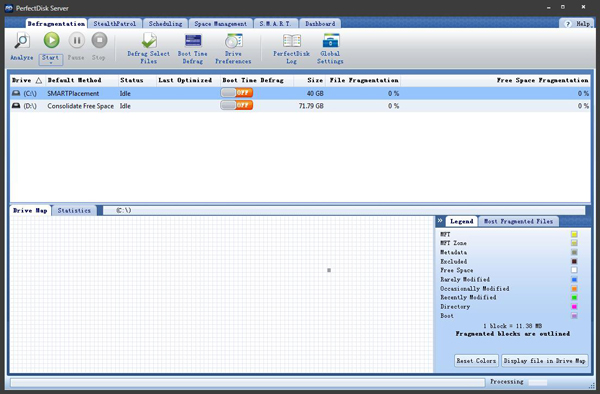Open the S.M.A.R.T. tab
Screen dimensions: 600x394
click(x=276, y=23)
